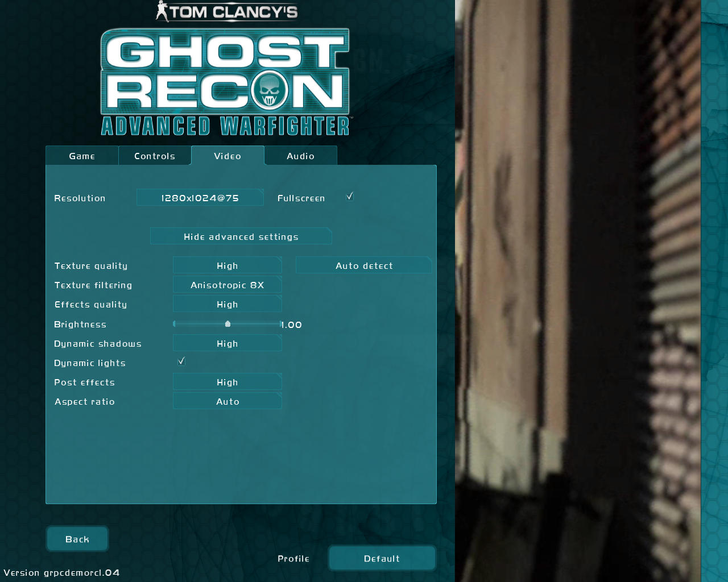Click the Effects quality label
This screenshot has height=582, width=728.
tap(90, 305)
